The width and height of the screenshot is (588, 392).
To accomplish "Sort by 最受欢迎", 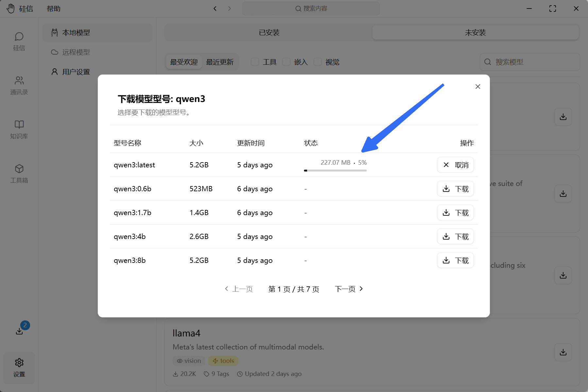I will pyautogui.click(x=184, y=62).
